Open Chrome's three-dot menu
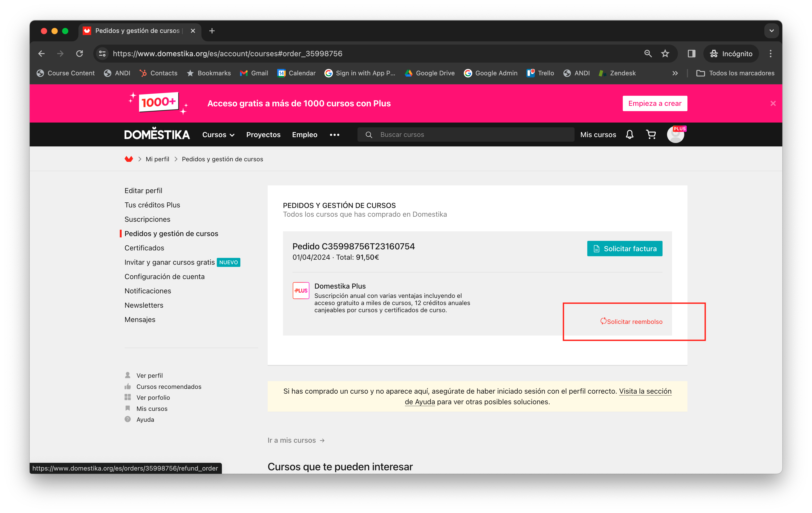 (770, 54)
